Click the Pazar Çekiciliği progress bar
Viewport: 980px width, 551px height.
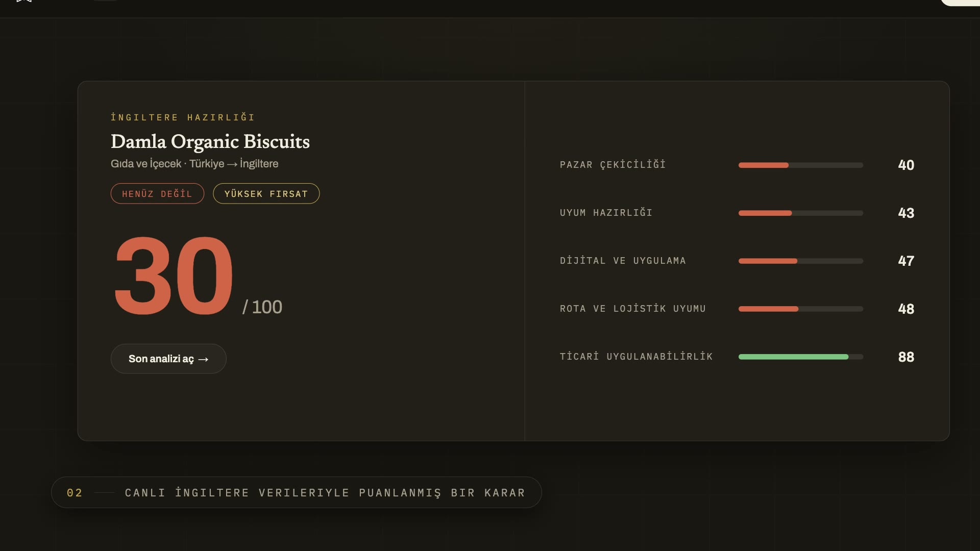(801, 165)
